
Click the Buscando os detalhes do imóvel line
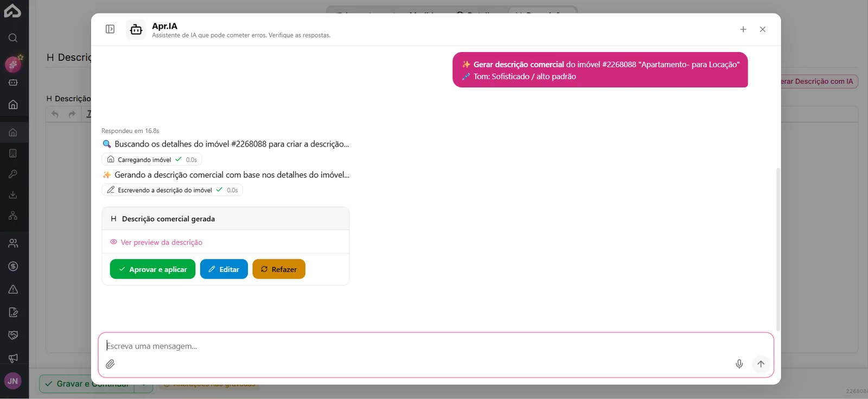coord(226,144)
